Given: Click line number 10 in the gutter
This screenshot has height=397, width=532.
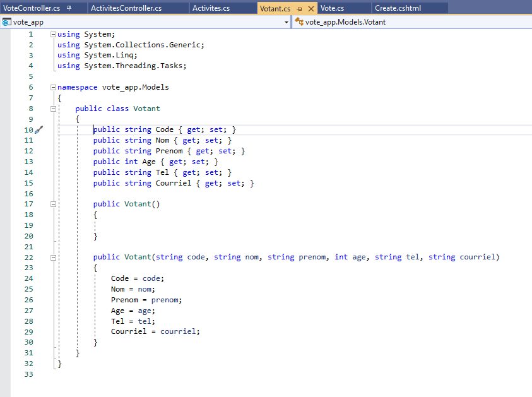Looking at the screenshot, I should (29, 130).
